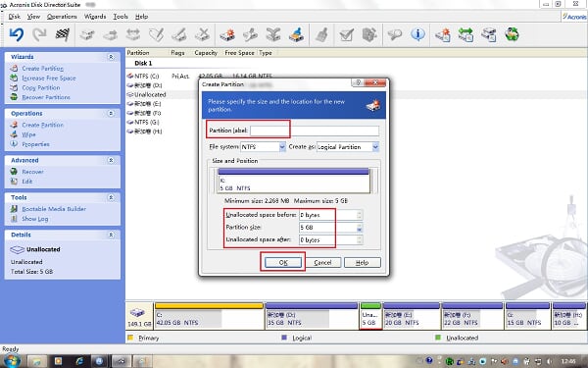Click the Recover icon in Advanced panel
The height and width of the screenshot is (368, 588).
coord(14,172)
